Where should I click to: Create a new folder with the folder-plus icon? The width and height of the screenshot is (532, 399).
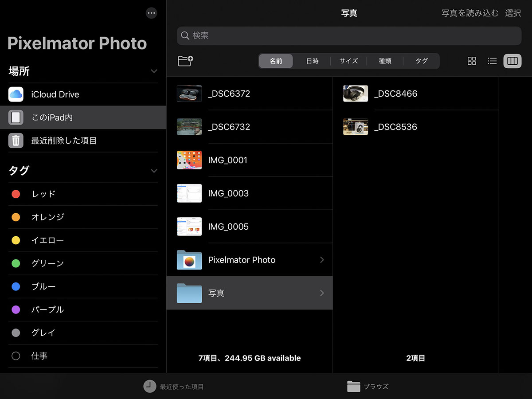pyautogui.click(x=185, y=61)
